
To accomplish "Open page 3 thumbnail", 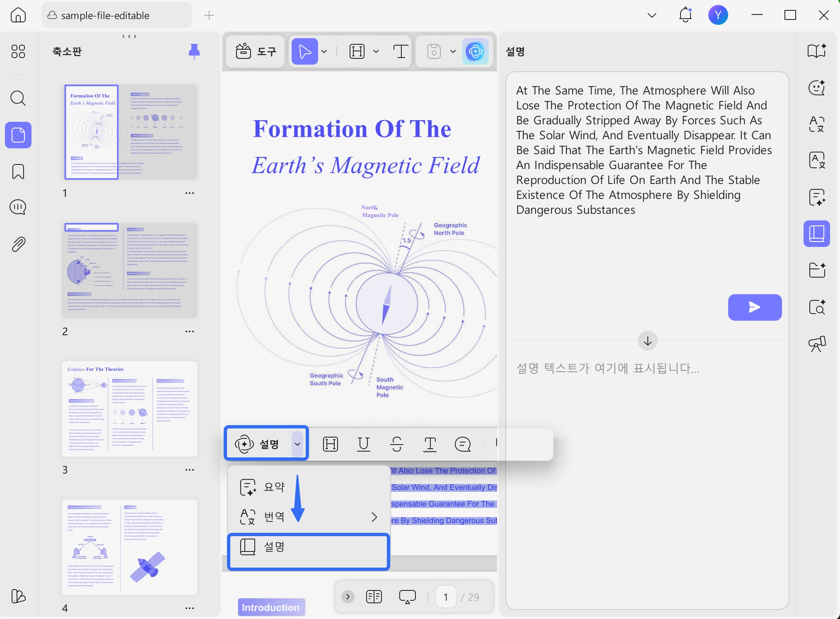I will [129, 409].
